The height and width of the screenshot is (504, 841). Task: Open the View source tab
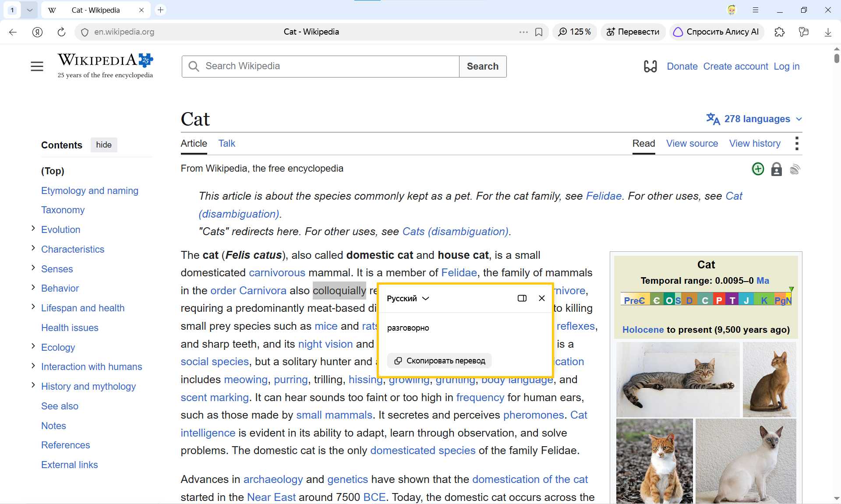692,144
